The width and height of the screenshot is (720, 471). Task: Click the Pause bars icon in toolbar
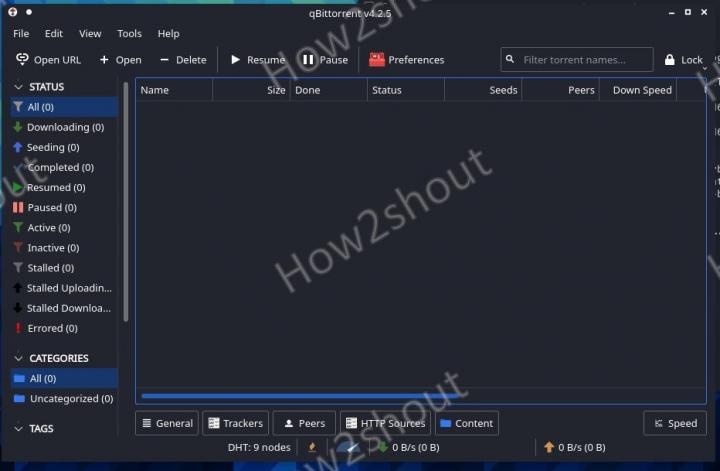308,60
